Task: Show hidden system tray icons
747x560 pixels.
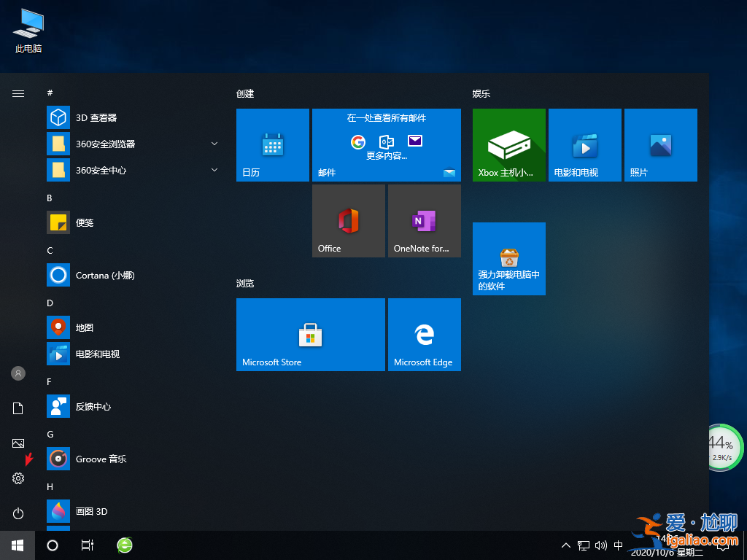Action: (x=566, y=545)
